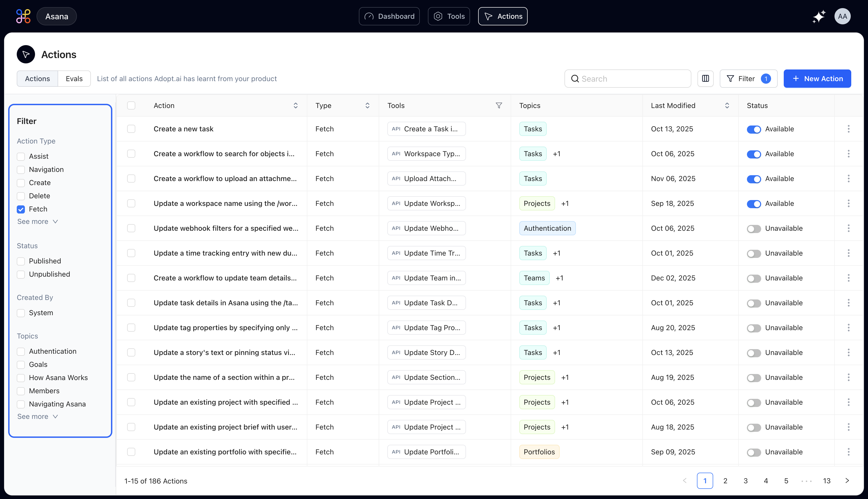Click the sparkle AI assistant icon
This screenshot has height=499, width=868.
point(819,16)
